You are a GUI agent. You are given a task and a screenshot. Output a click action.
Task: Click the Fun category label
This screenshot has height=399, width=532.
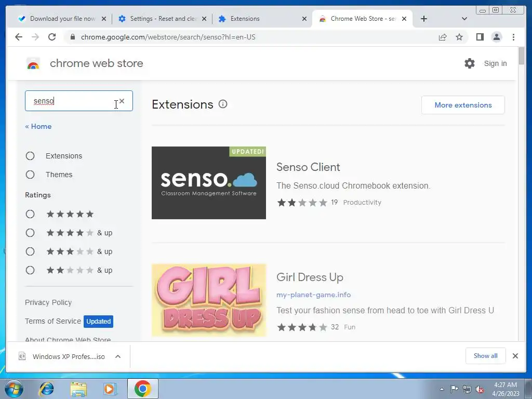coord(350,327)
